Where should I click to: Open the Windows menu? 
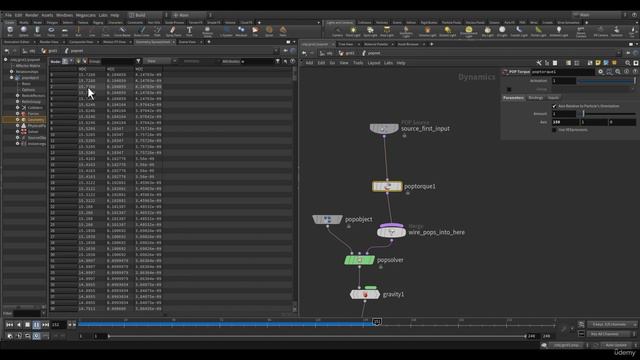coord(64,15)
